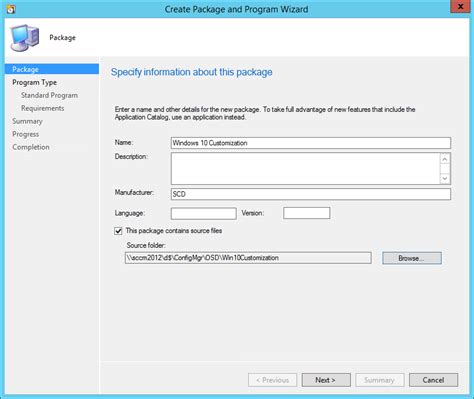Click the Source folder path field

tap(248, 258)
